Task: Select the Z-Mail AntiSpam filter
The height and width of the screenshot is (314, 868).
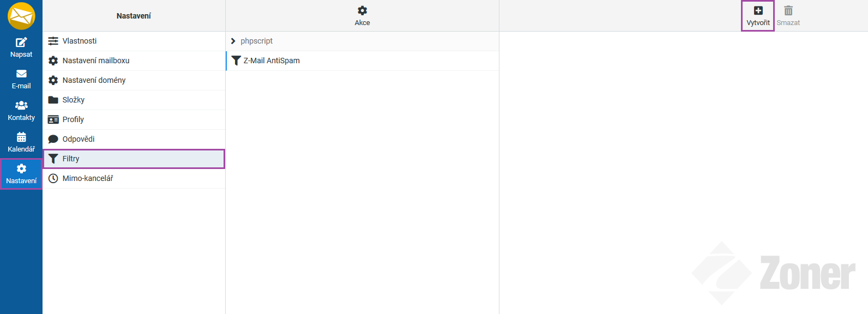Action: pyautogui.click(x=272, y=61)
